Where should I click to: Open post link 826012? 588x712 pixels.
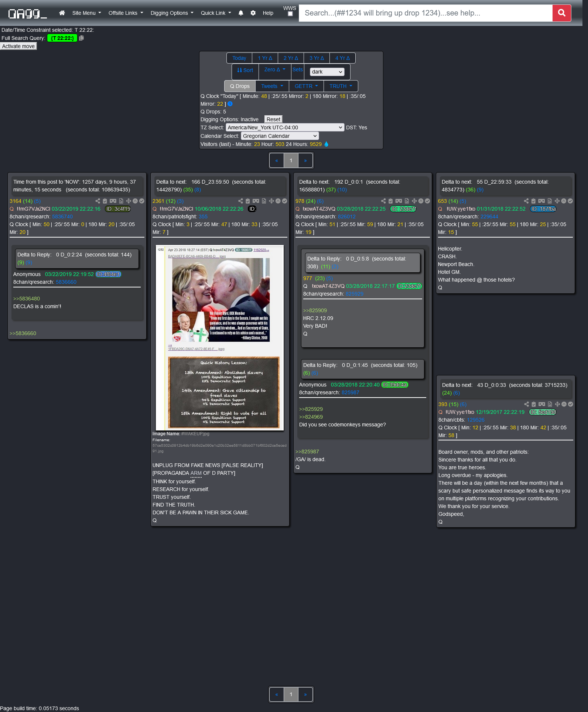tap(347, 217)
